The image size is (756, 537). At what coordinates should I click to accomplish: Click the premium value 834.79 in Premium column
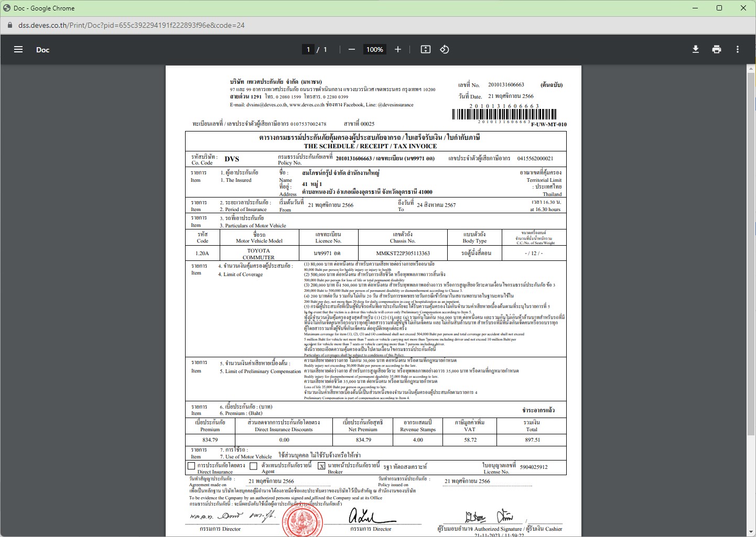tap(210, 440)
